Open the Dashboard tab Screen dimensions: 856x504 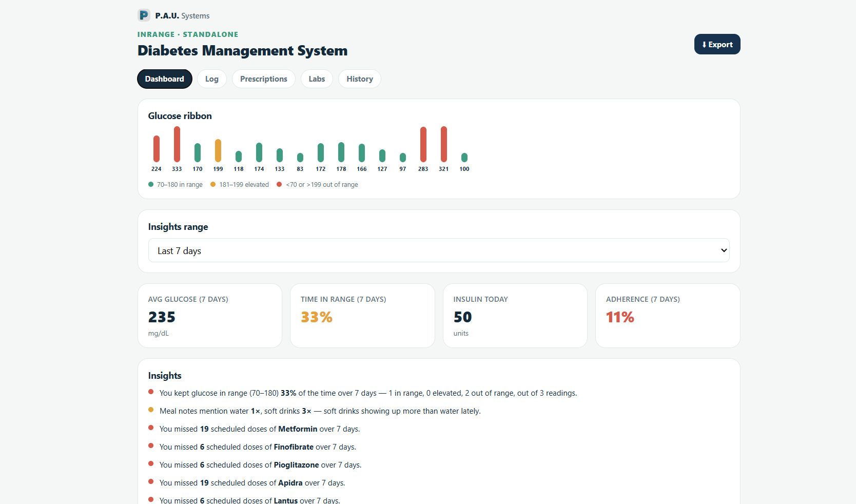[164, 79]
